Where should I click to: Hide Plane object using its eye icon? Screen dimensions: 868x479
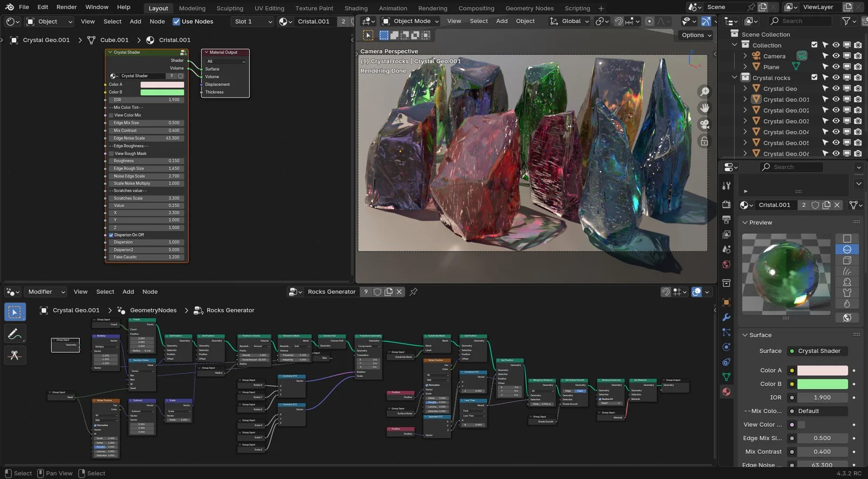(x=836, y=67)
